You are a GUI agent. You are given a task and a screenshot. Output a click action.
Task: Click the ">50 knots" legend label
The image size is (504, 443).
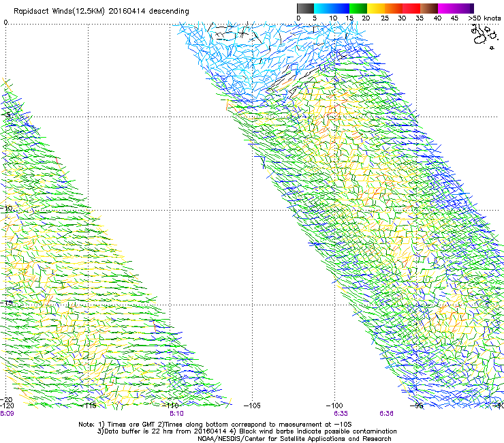click(x=484, y=18)
